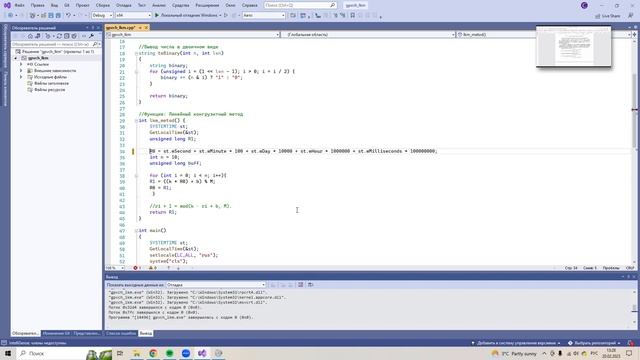Switch to the Обозреватель решений bottom tab
This screenshot has height=360, width=640.
point(25,333)
